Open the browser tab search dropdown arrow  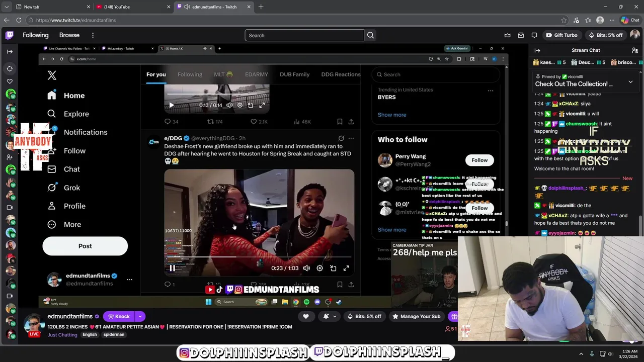coord(6,7)
